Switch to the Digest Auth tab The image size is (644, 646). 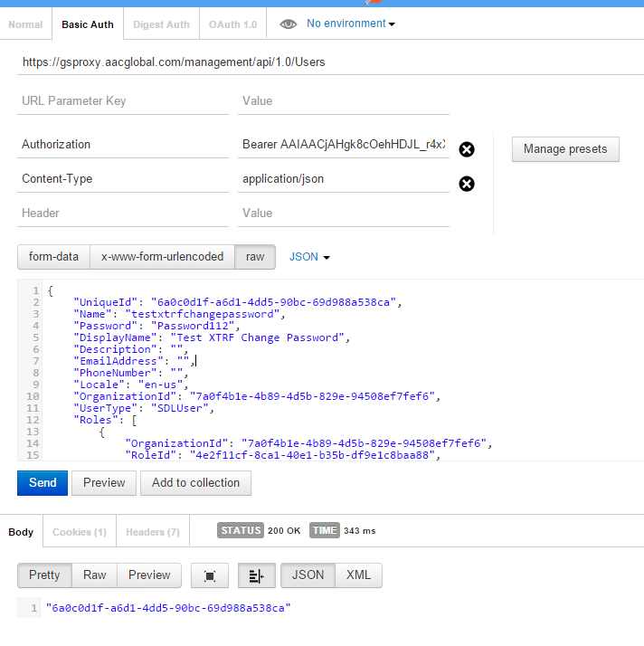click(x=161, y=24)
